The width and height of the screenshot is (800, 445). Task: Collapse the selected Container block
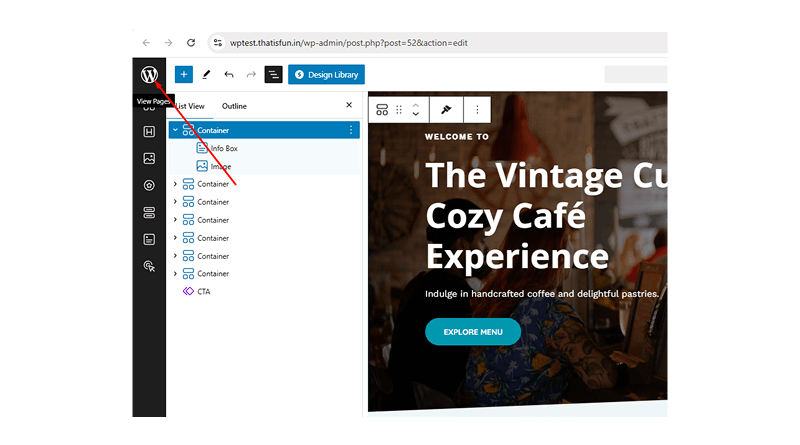[175, 130]
